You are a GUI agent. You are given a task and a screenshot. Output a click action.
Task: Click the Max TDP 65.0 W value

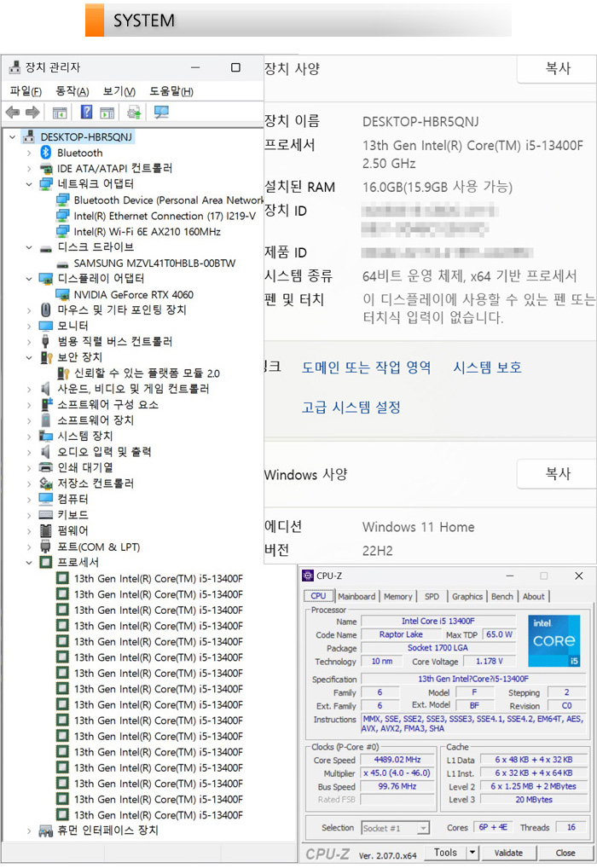[499, 634]
